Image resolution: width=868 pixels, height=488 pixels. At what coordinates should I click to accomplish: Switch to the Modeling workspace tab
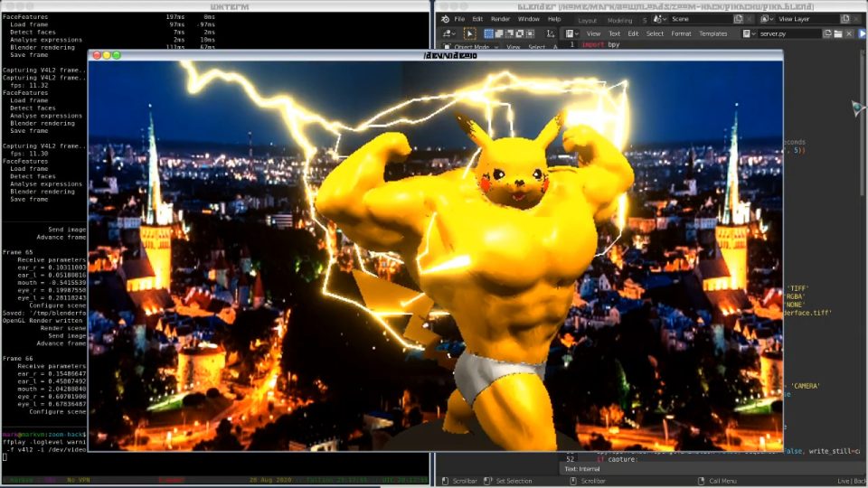pyautogui.click(x=619, y=21)
